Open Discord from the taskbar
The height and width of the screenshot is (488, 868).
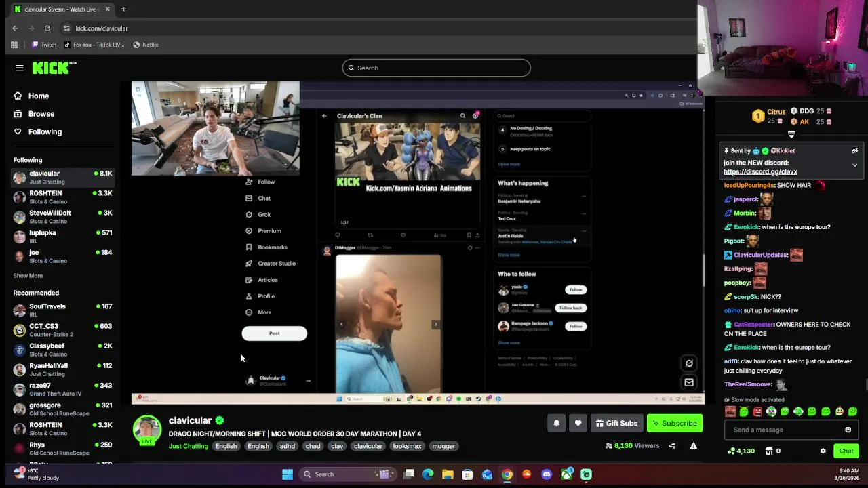coord(547,474)
